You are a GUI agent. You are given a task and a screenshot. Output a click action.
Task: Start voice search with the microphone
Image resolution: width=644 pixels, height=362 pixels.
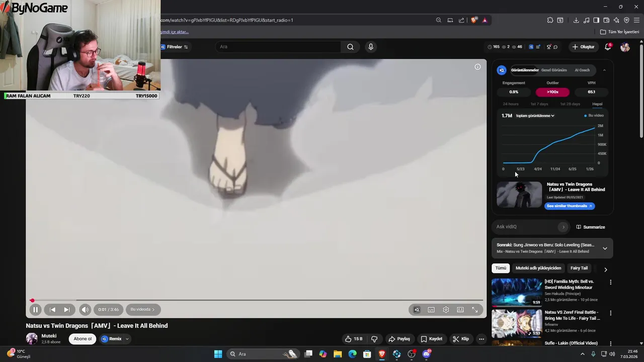pyautogui.click(x=371, y=47)
